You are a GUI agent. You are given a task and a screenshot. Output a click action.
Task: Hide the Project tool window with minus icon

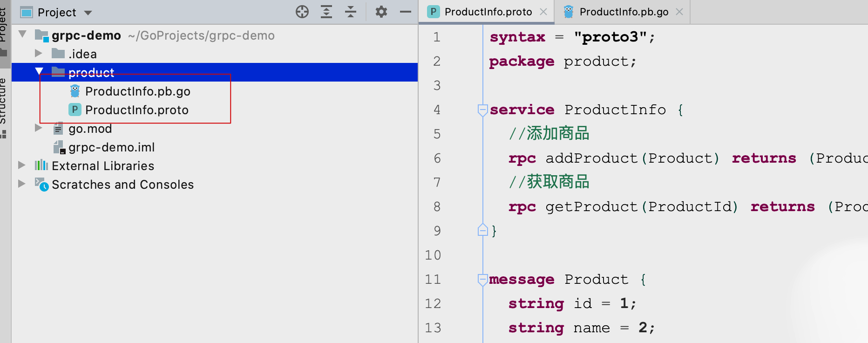[x=406, y=12]
